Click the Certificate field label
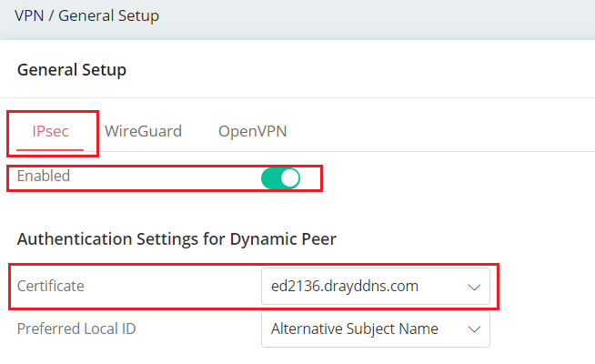The width and height of the screenshot is (595, 364). pos(51,286)
